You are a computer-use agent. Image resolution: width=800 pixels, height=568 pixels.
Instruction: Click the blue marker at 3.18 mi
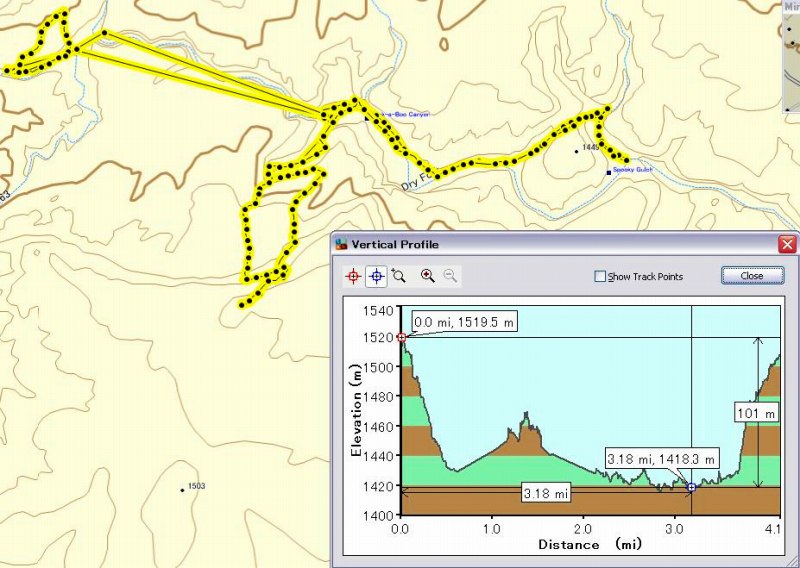(x=691, y=487)
